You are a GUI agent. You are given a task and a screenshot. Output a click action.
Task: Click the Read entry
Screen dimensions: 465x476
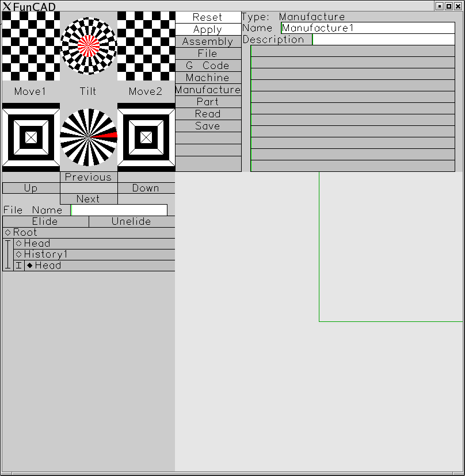click(x=208, y=114)
